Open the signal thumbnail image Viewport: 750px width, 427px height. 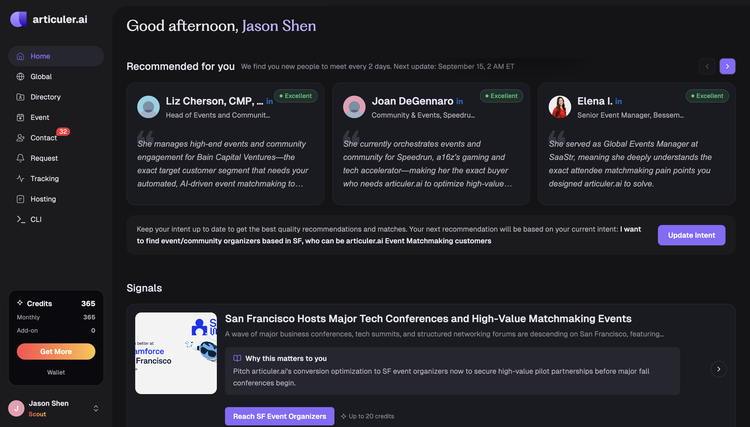coord(176,353)
